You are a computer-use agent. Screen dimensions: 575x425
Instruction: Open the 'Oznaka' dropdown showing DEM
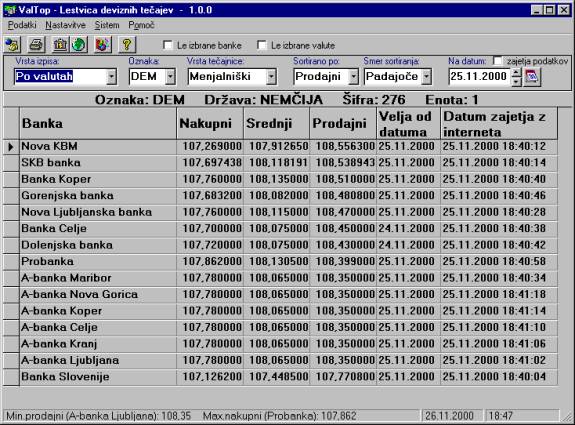(170, 77)
